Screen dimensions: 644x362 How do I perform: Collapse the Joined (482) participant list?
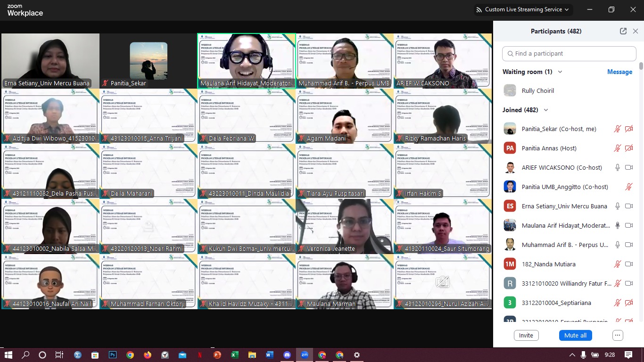tap(546, 110)
